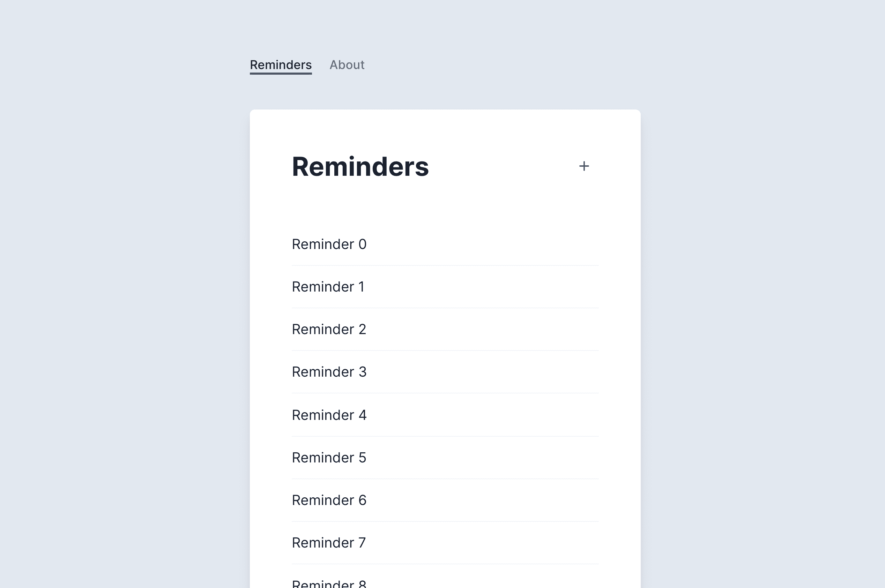Navigate to the About page link
This screenshot has height=588, width=885.
[x=347, y=65]
